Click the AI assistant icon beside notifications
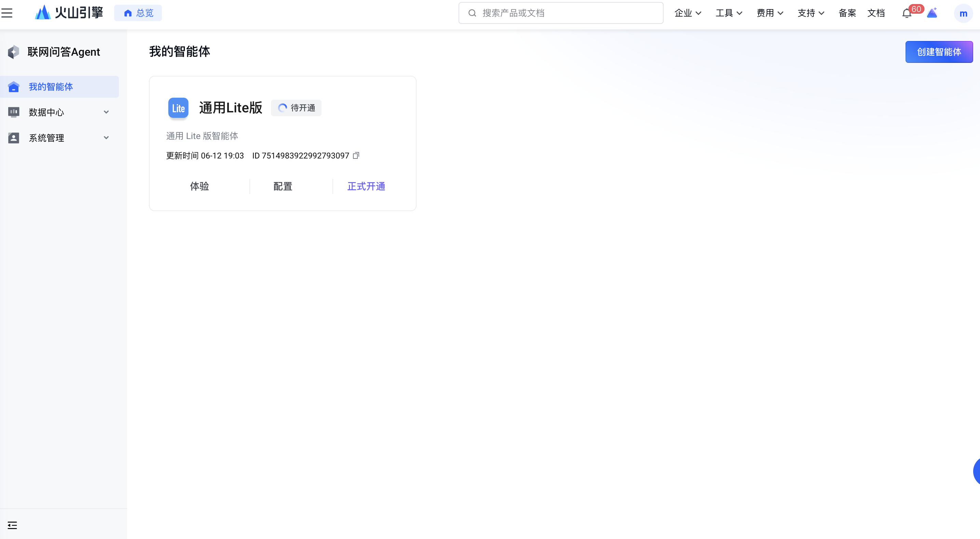The width and height of the screenshot is (980, 539). pyautogui.click(x=932, y=13)
